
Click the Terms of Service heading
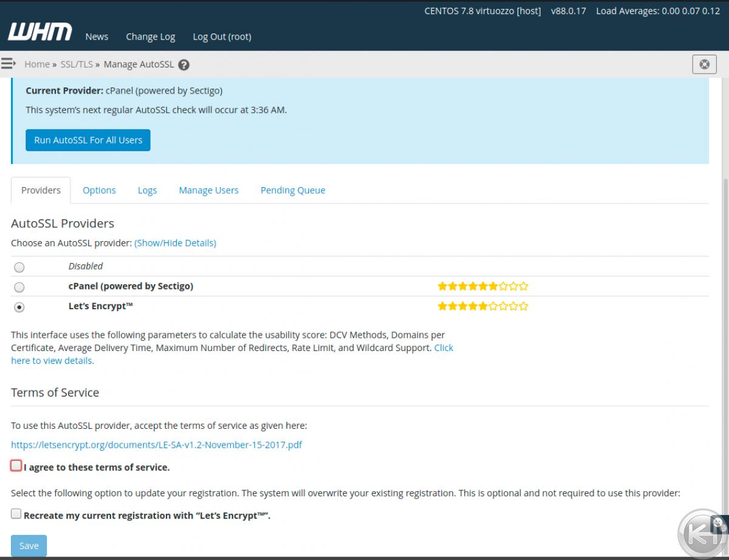point(55,392)
